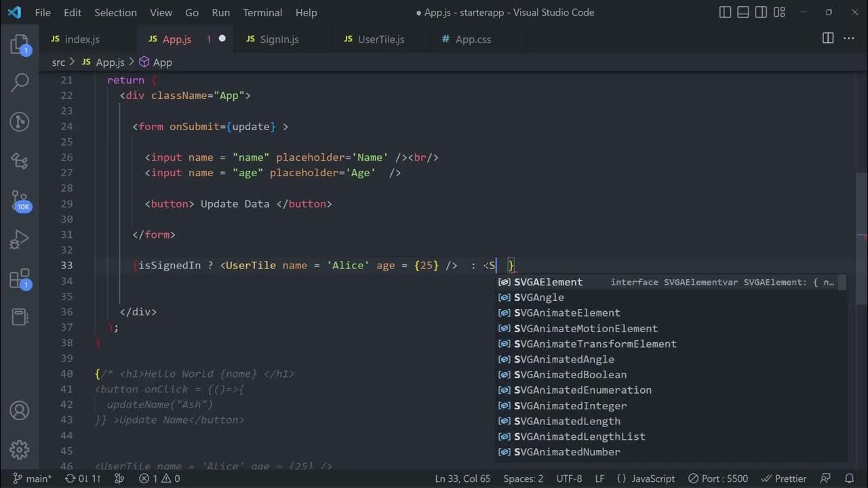Click line number 24 in the gutter
The image size is (868, 488).
(x=66, y=127)
